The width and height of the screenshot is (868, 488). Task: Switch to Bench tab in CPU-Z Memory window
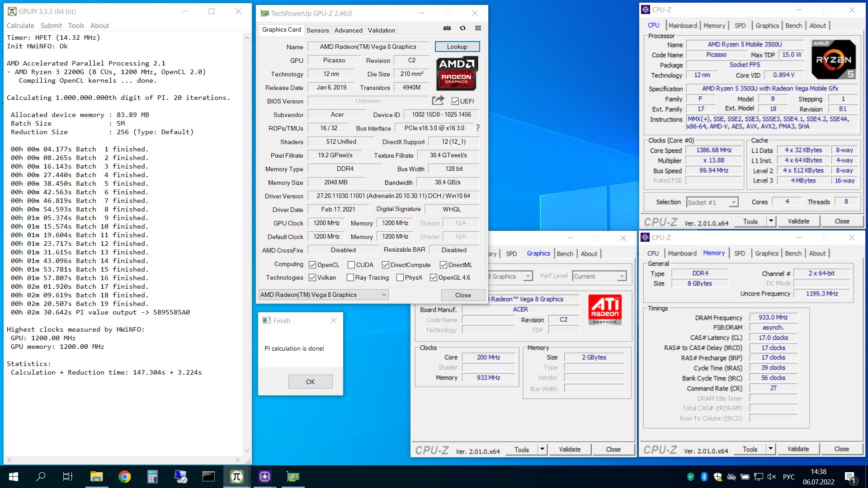[793, 253]
